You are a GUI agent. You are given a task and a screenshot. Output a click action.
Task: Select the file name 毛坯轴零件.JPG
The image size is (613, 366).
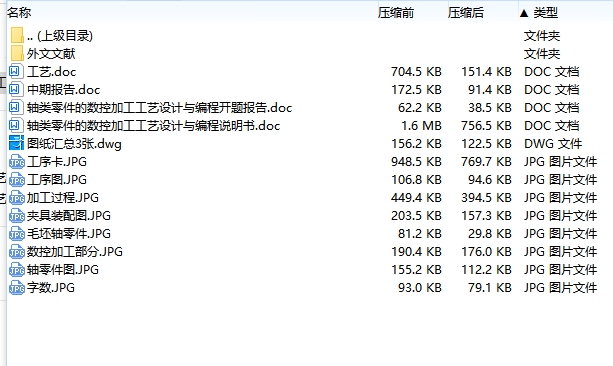69,233
